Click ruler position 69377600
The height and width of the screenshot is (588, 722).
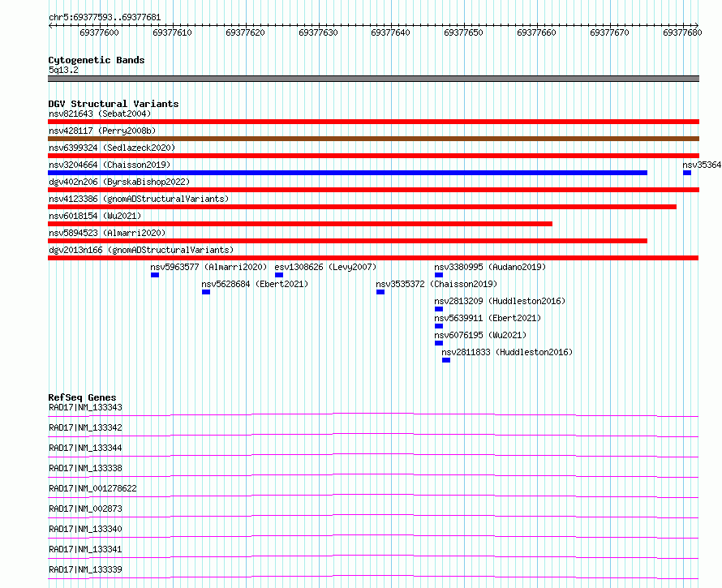point(100,32)
